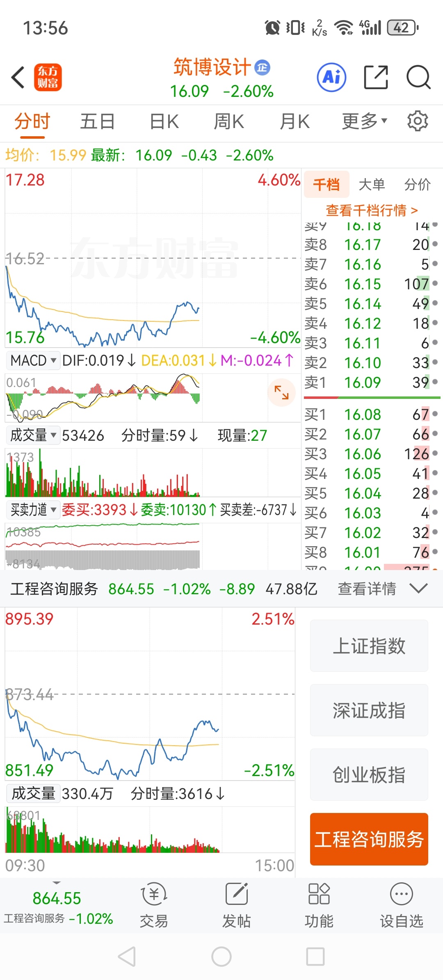Tap the 成交量 label on sector chart
This screenshot has width=443, height=980.
pyautogui.click(x=33, y=793)
